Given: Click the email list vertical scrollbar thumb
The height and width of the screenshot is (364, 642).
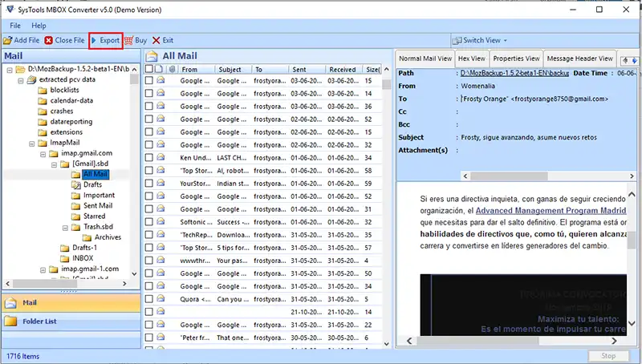Looking at the screenshot, I should (386, 84).
